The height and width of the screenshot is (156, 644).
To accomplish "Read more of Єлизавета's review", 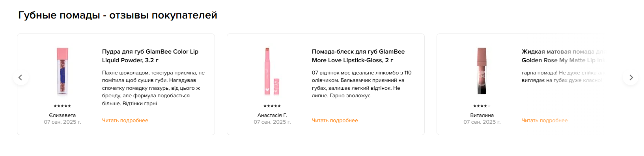I will click(125, 121).
